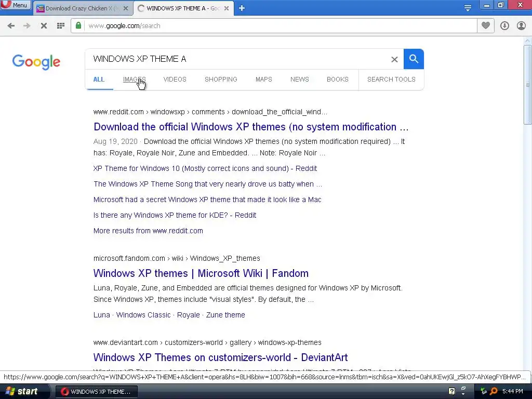532x399 pixels.
Task: Open the Royale sitelink
Action: (x=188, y=315)
